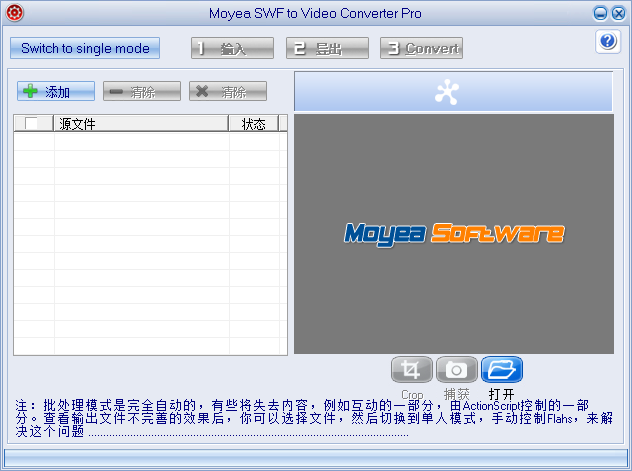Click the Moyea splash logo banner
This screenshot has height=471, width=632.
[453, 91]
